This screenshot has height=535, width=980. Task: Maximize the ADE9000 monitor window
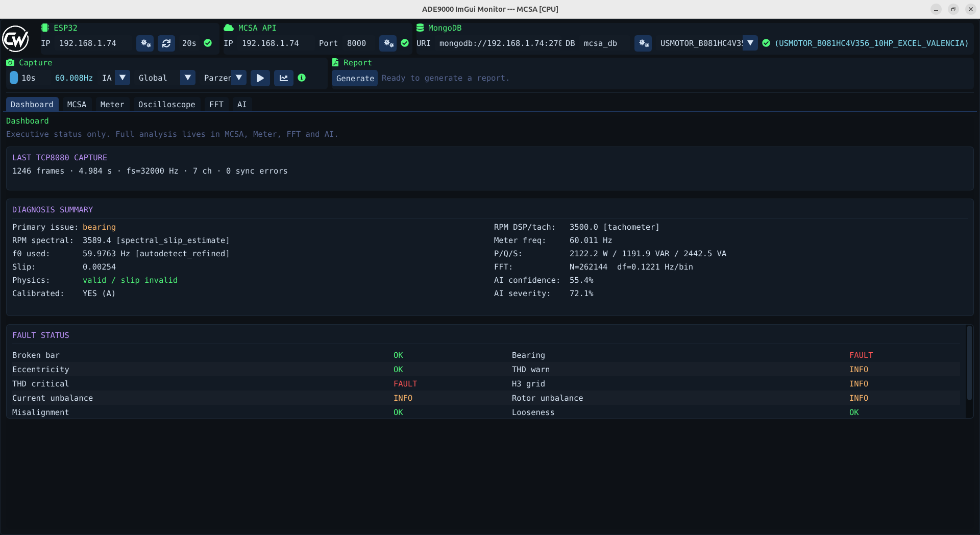(953, 9)
